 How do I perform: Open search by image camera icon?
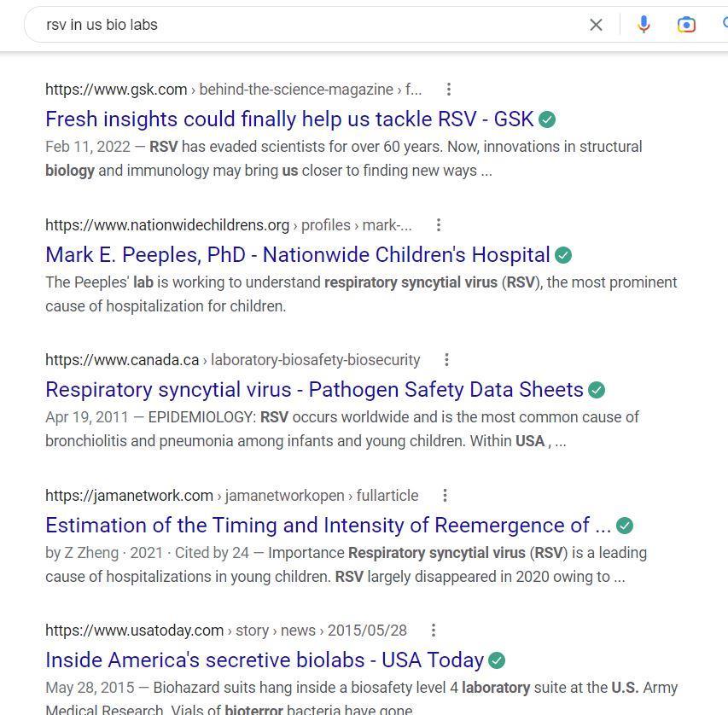tap(686, 25)
